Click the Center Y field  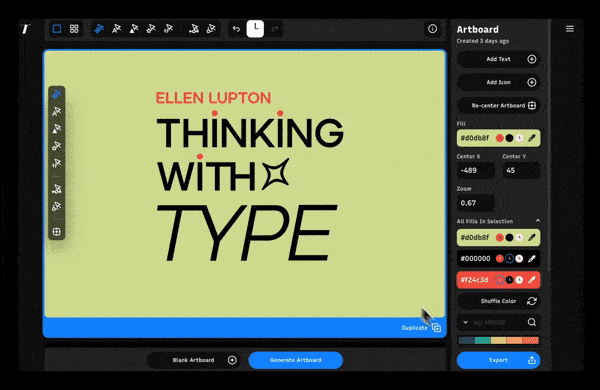(521, 170)
